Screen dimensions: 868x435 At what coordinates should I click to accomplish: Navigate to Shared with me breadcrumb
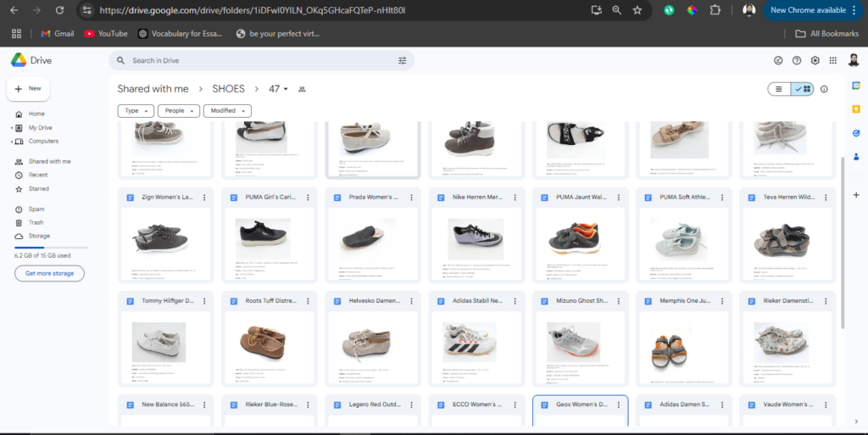tap(153, 89)
